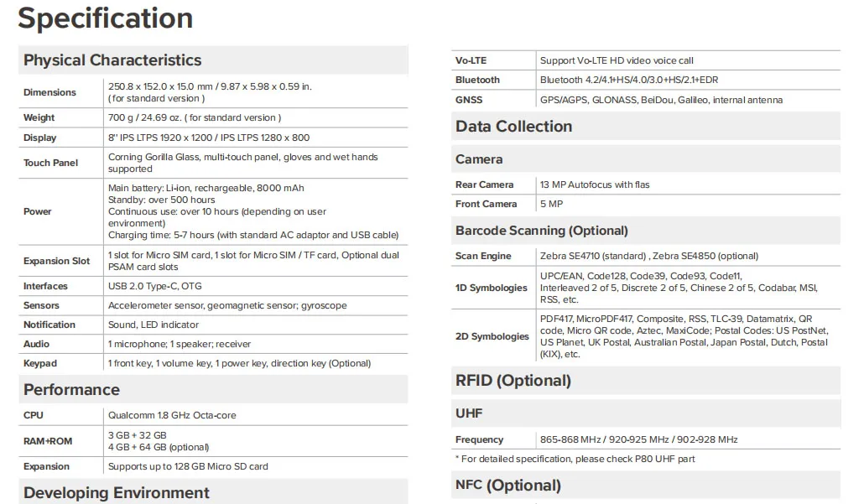Screen dimensions: 864x504
Task: Select the USB 2.0 Type-C, OTG value
Action: [x=155, y=287]
